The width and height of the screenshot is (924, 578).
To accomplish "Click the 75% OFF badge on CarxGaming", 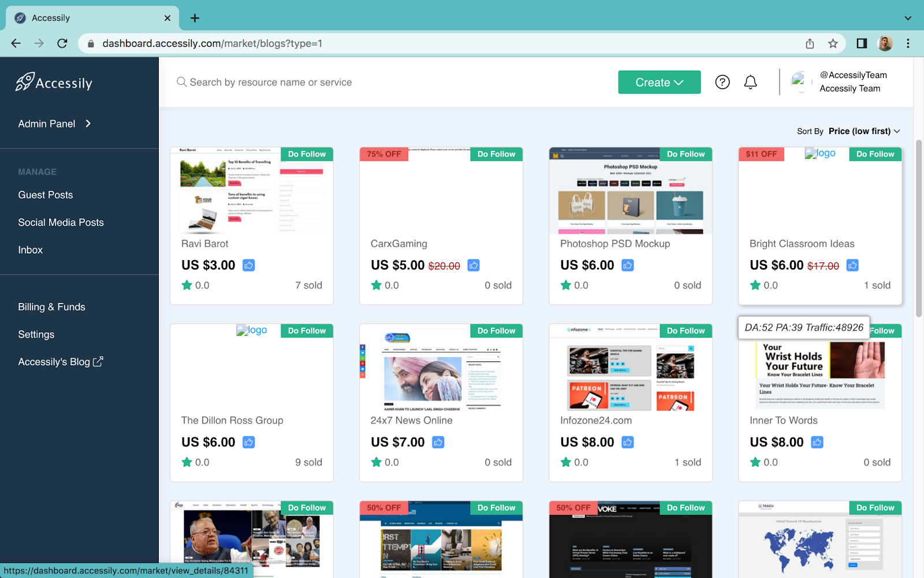I will (x=384, y=154).
